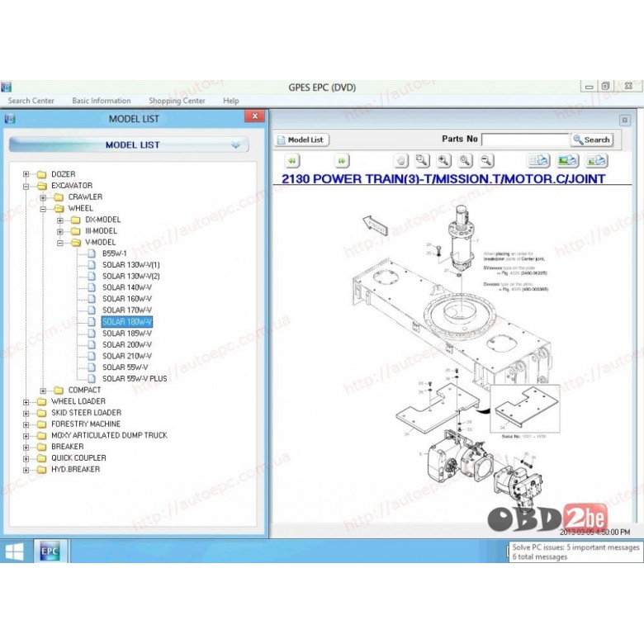Click the Search parts button
Viewport: 644px width, 644px height.
pos(592,140)
